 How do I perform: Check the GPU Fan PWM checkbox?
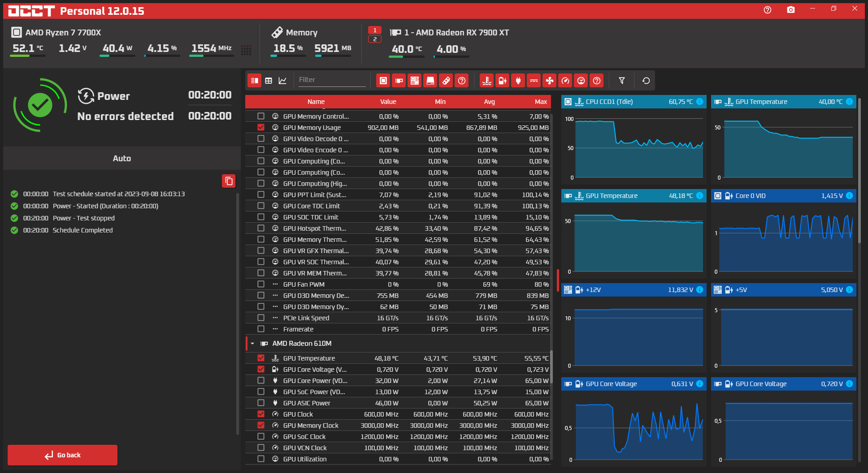261,284
